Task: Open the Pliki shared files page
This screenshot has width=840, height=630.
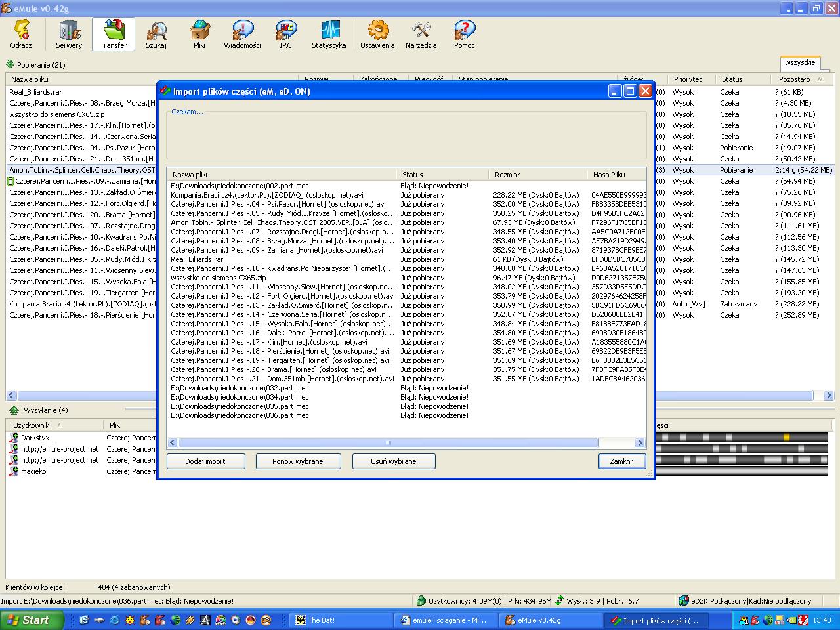Action: coord(199,34)
